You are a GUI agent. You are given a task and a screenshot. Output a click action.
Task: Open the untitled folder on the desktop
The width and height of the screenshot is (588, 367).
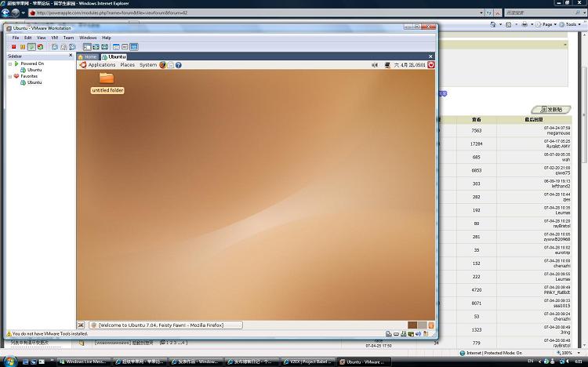107,79
